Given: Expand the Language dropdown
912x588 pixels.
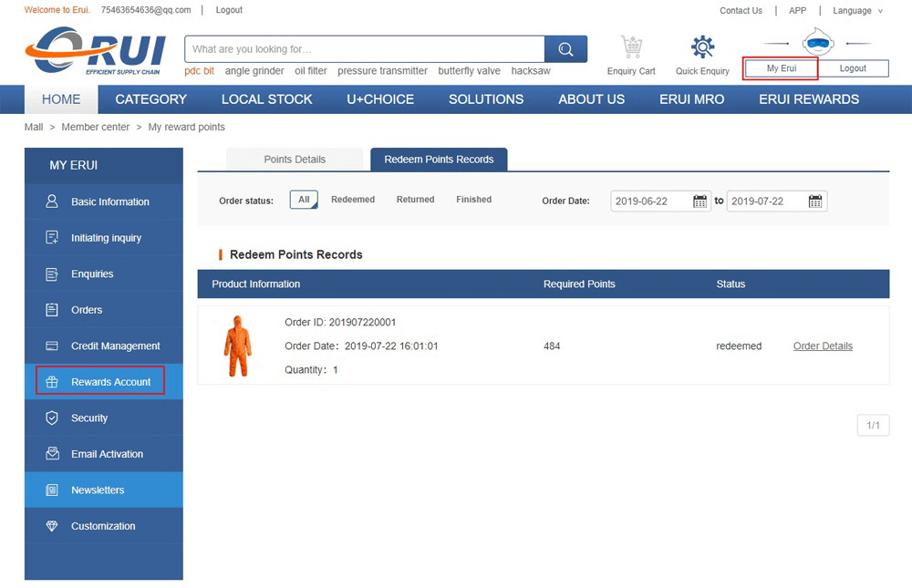Looking at the screenshot, I should [x=857, y=10].
